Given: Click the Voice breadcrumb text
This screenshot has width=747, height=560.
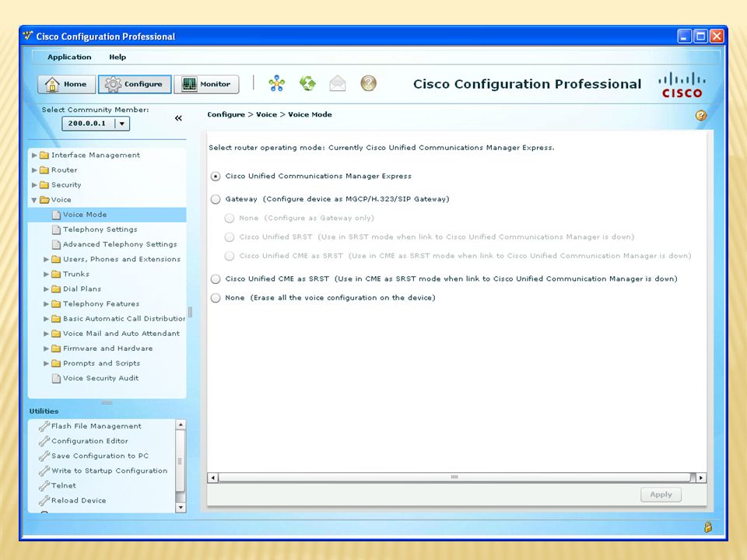Looking at the screenshot, I should click(266, 114).
